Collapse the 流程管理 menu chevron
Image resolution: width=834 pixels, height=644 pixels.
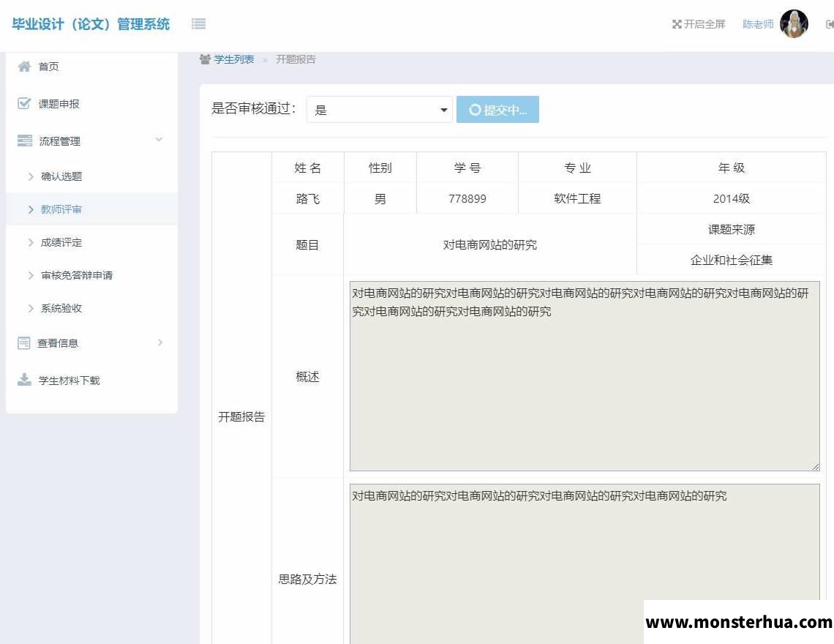point(159,140)
